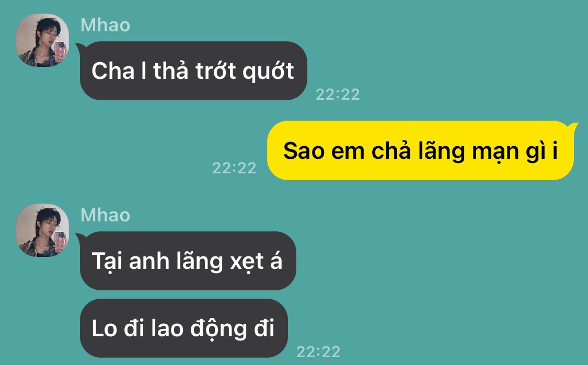
Task: Open Mhao's lower profile avatar
Action: [x=42, y=230]
